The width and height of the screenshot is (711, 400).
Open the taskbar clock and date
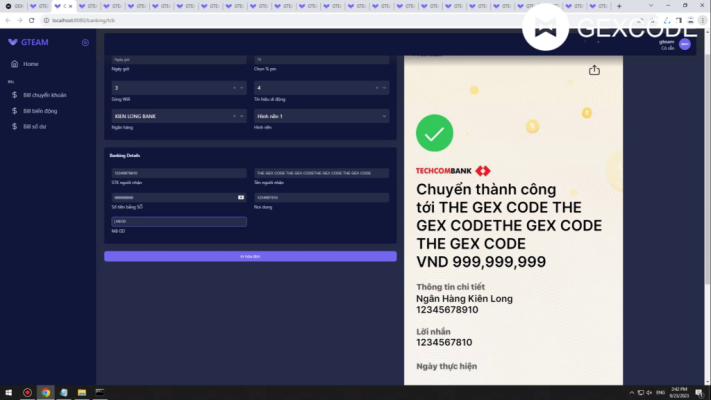[679, 393]
